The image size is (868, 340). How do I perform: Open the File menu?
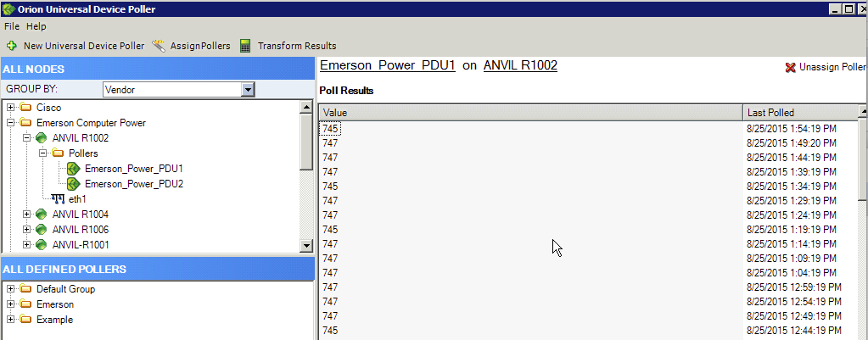(12, 26)
